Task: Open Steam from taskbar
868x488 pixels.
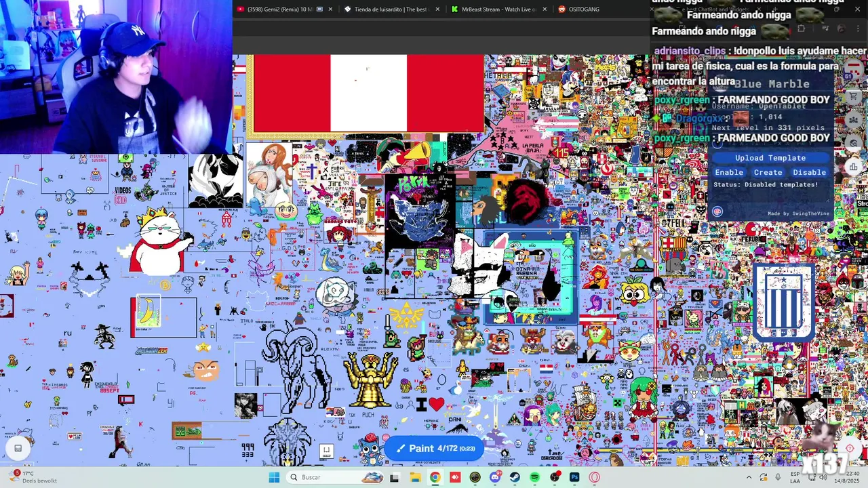Action: click(x=515, y=477)
